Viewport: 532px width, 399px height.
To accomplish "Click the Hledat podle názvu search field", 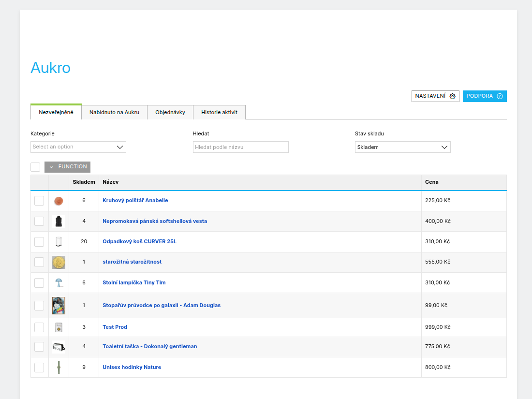I will click(x=240, y=147).
